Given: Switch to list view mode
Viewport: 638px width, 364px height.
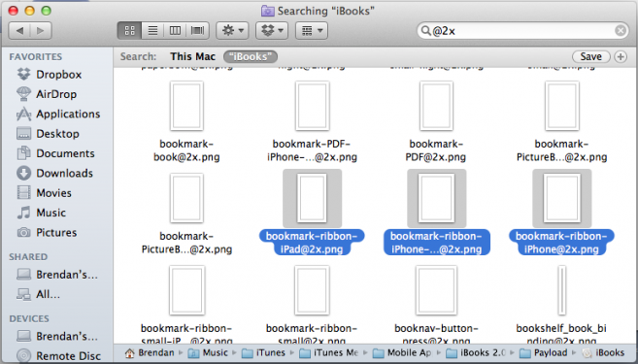Looking at the screenshot, I should pos(152,30).
